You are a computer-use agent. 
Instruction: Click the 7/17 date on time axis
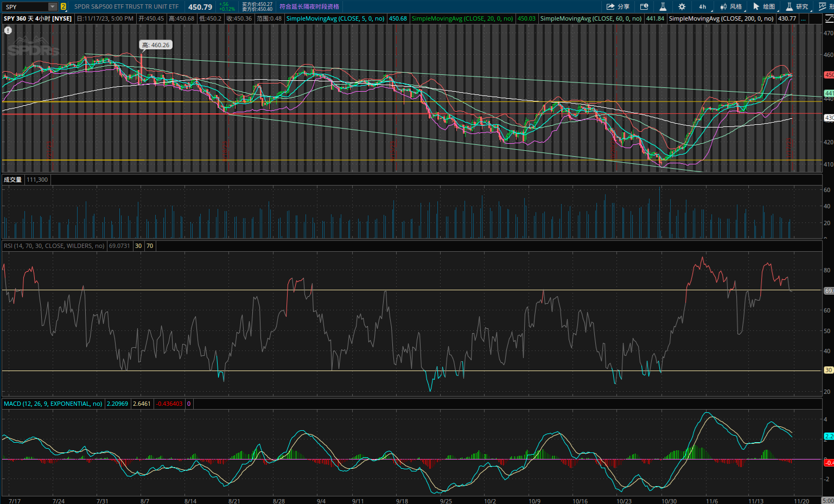click(x=15, y=501)
